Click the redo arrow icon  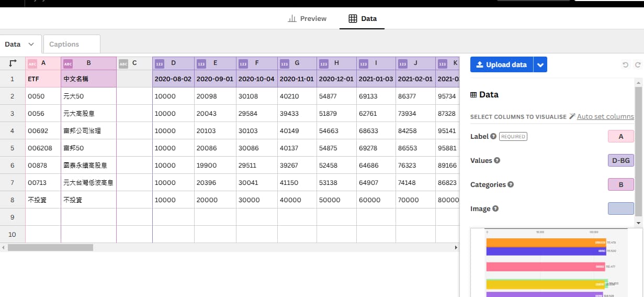(637, 65)
